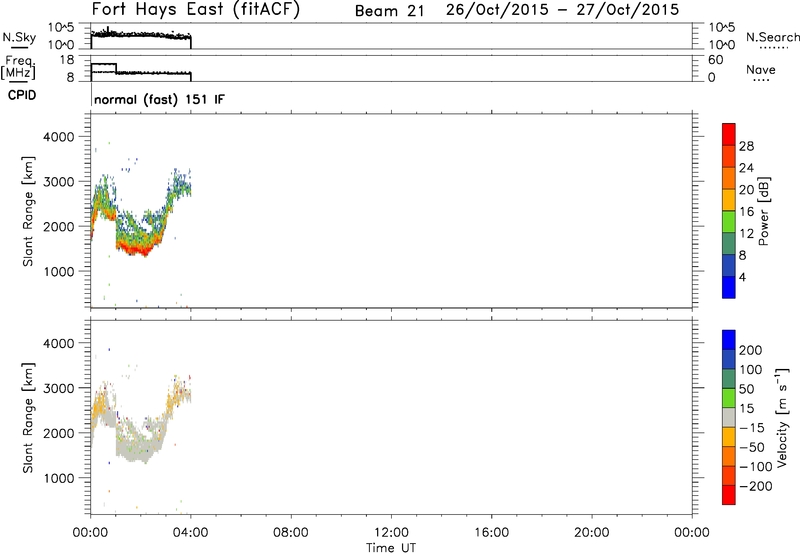The width and height of the screenshot is (800, 554).
Task: Click the "2000" tick in the velocity panel
Action: click(x=59, y=433)
